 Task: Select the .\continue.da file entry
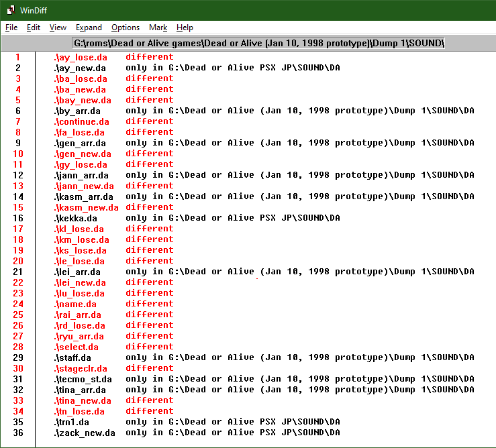[x=81, y=121]
